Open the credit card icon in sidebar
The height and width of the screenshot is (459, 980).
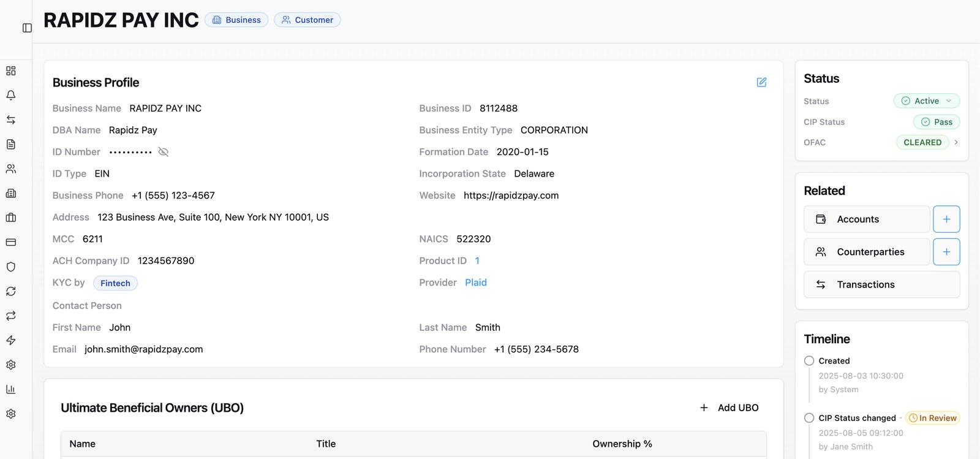pos(11,243)
